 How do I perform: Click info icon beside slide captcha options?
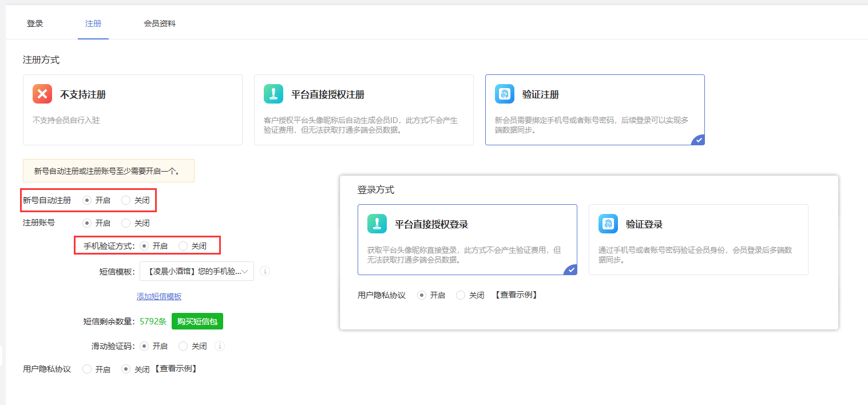(220, 346)
